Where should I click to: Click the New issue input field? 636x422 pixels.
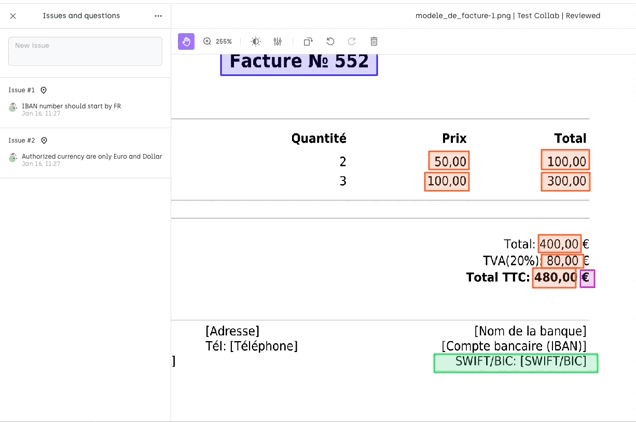pyautogui.click(x=85, y=51)
